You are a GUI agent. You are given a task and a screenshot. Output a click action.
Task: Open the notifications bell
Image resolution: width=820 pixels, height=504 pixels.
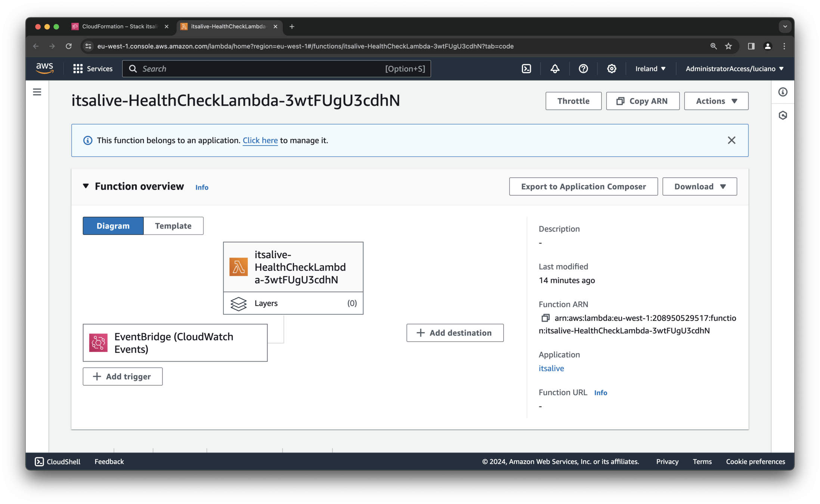click(x=555, y=69)
